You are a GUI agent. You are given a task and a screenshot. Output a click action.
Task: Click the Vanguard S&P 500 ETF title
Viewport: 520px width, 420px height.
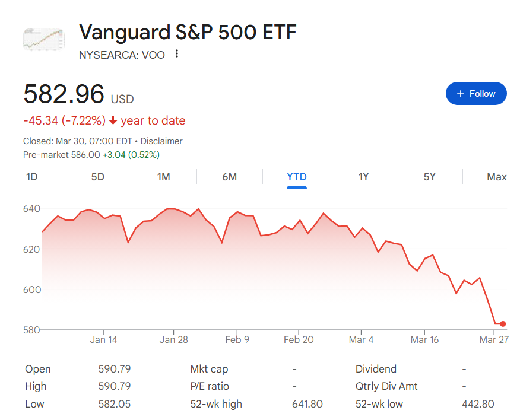click(188, 33)
